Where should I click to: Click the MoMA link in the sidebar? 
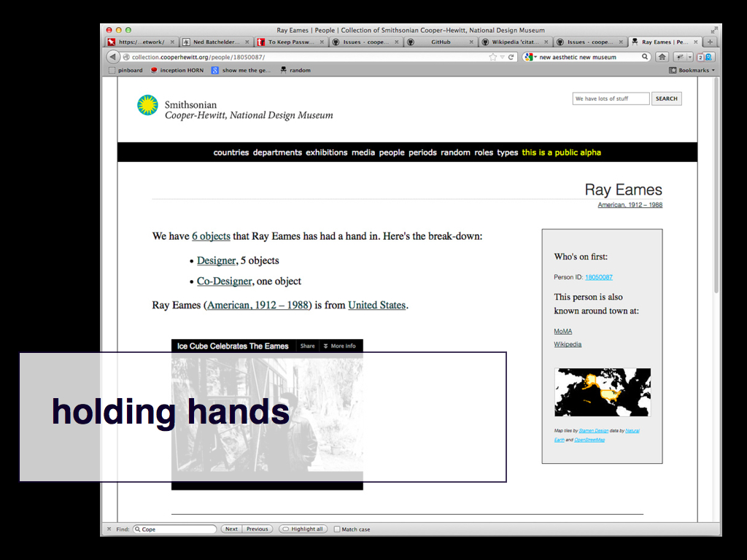(x=562, y=331)
